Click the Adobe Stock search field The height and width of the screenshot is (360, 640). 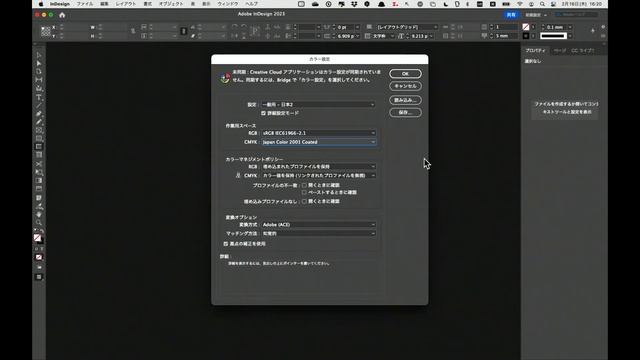coord(577,15)
